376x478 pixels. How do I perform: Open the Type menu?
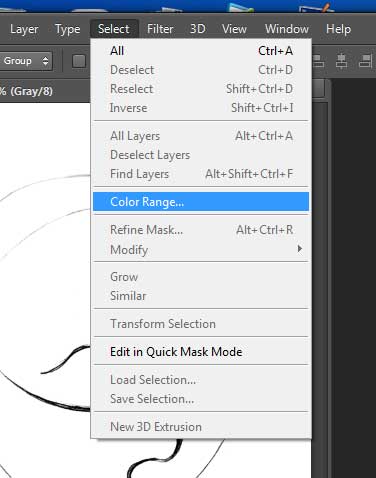coord(68,29)
